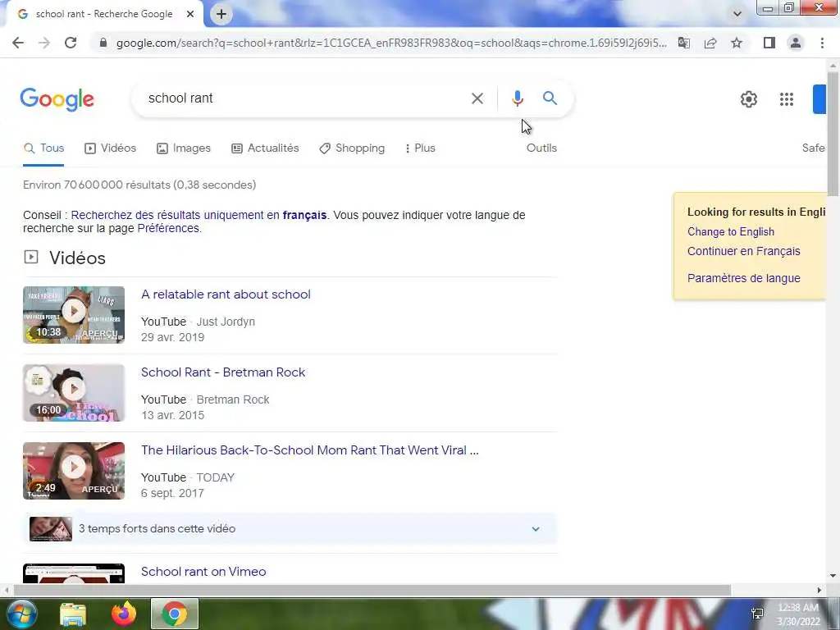Select the Tous results tab
Viewport: 840px width, 630px height.
[x=44, y=148]
